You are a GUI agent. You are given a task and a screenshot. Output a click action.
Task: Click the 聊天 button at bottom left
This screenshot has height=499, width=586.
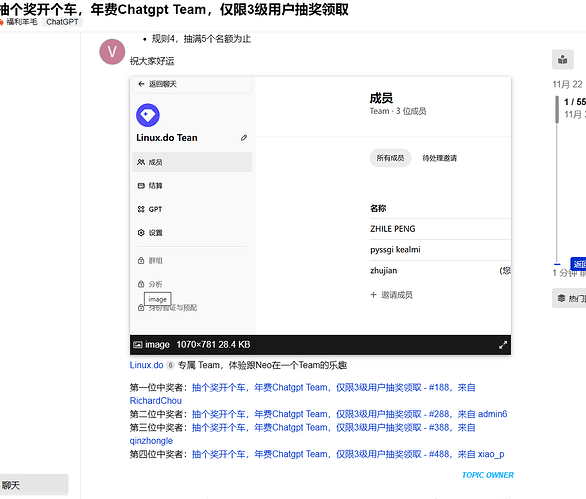[33, 485]
